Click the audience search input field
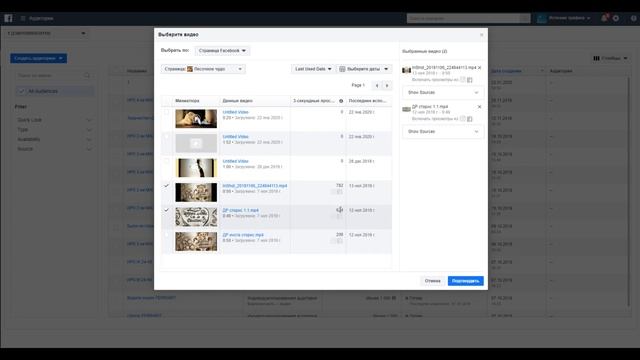The image size is (640, 360). click(x=54, y=76)
